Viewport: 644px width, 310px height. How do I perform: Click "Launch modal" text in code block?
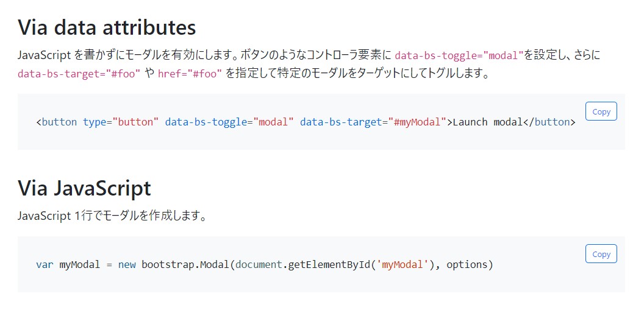487,122
